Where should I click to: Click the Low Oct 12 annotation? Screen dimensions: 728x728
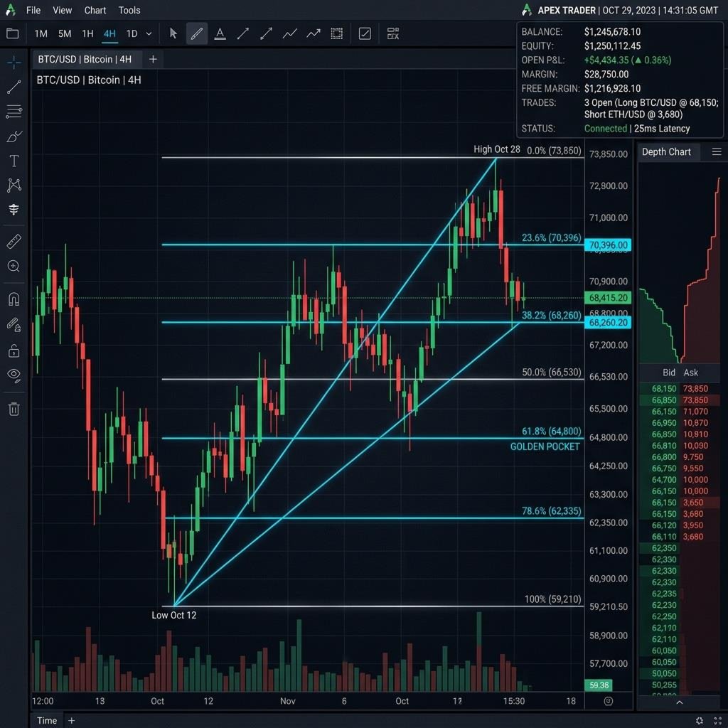pyautogui.click(x=174, y=615)
